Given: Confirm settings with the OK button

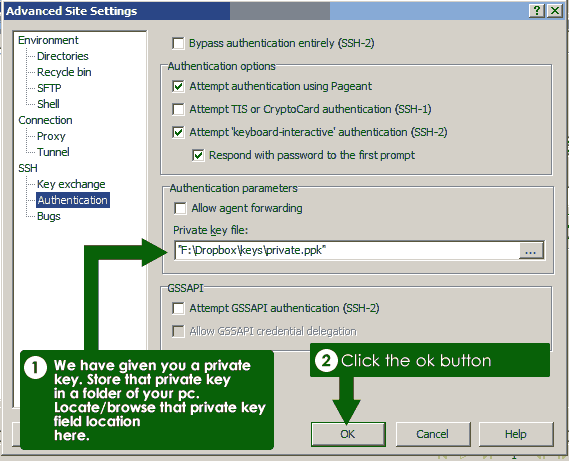Looking at the screenshot, I should [x=348, y=434].
